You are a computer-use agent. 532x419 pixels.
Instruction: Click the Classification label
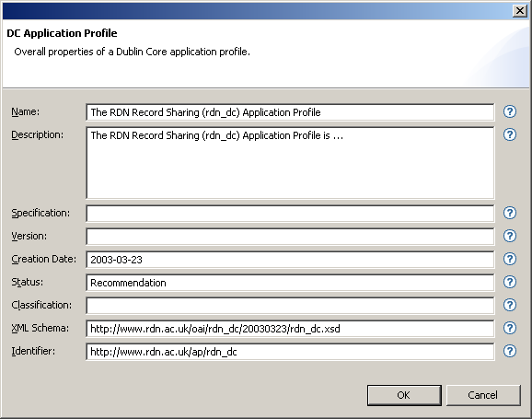tap(41, 305)
